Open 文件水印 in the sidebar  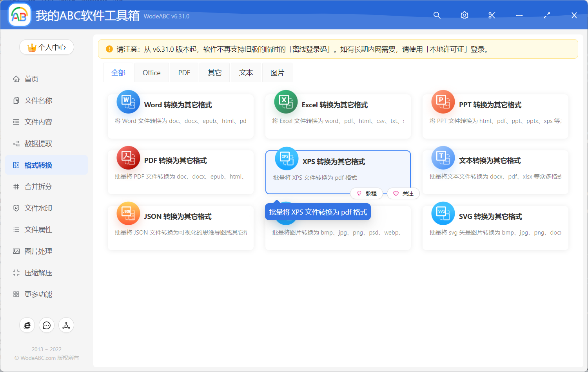38,208
